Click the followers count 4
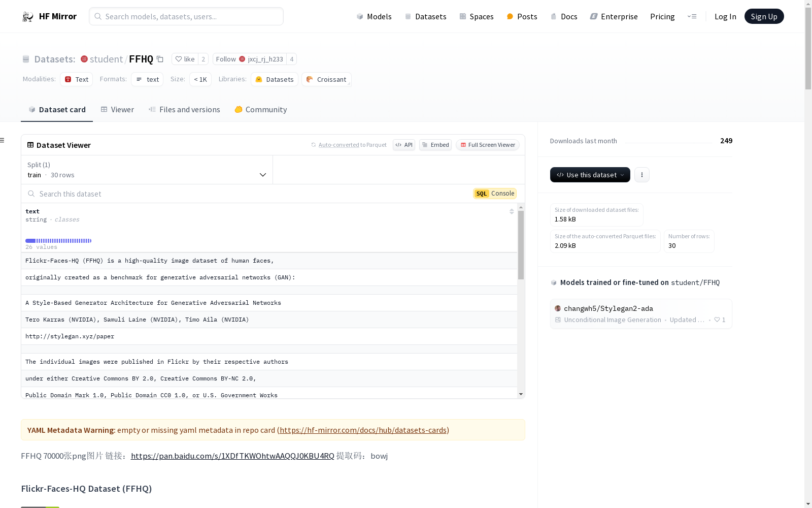 coord(292,59)
